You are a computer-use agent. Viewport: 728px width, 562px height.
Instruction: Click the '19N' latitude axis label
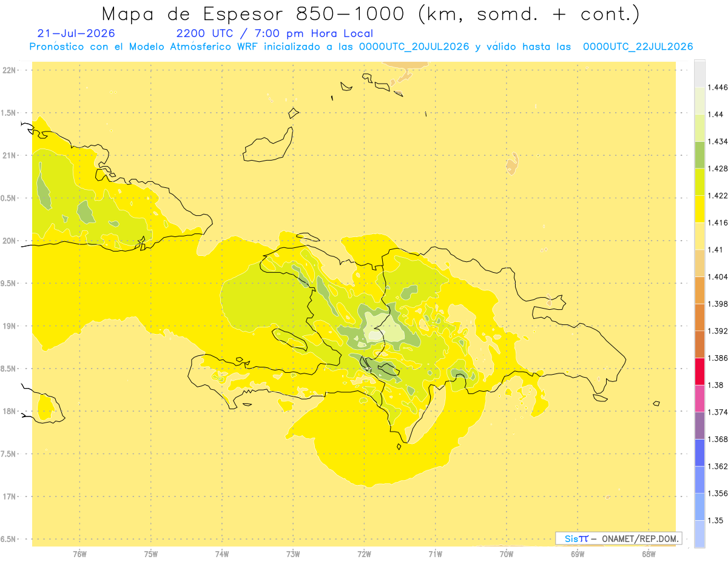(x=9, y=326)
